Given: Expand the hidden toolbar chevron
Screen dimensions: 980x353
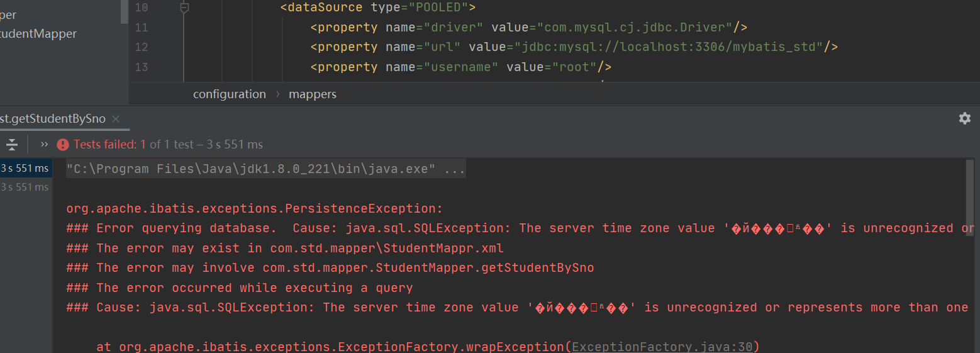Looking at the screenshot, I should [x=44, y=144].
